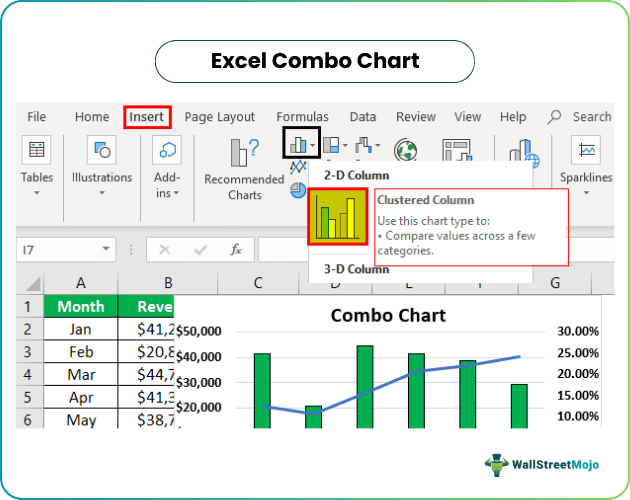
Task: Click the Illustrations shapes icon
Action: coord(102,150)
